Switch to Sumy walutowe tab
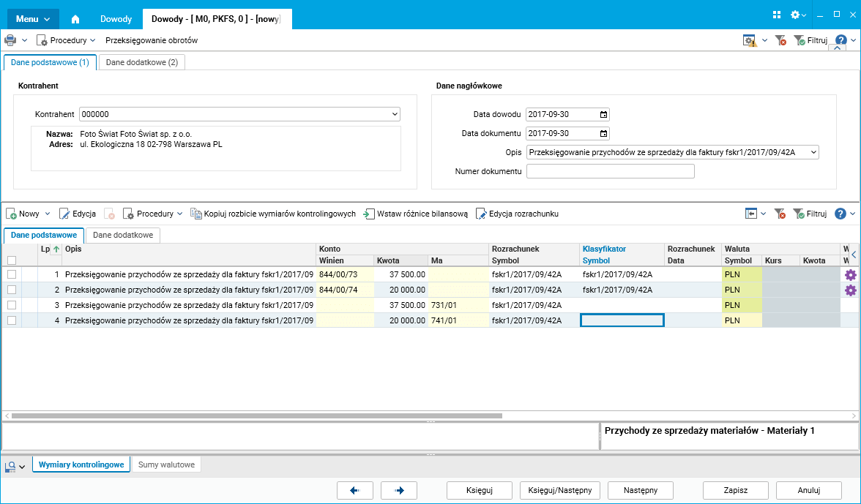Image resolution: width=861 pixels, height=504 pixels. point(166,464)
